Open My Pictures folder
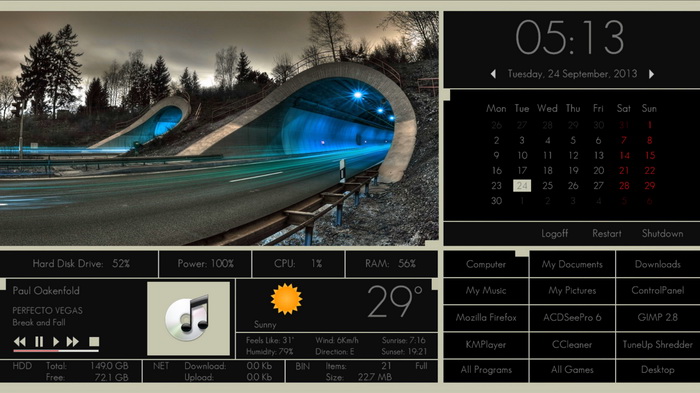The image size is (700, 393). (572, 291)
